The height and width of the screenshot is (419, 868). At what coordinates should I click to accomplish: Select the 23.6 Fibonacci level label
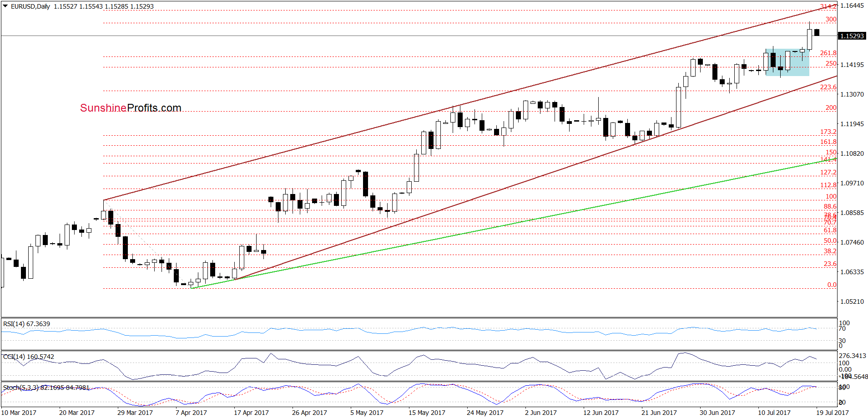click(x=830, y=264)
